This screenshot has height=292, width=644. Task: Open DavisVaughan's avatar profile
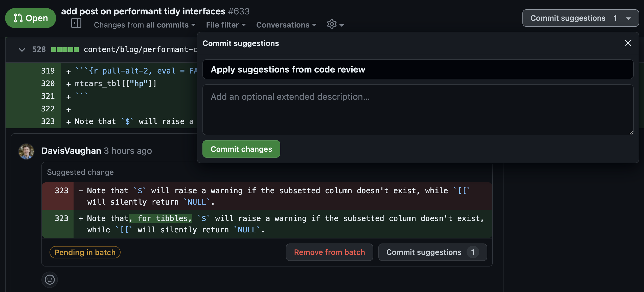(26, 151)
